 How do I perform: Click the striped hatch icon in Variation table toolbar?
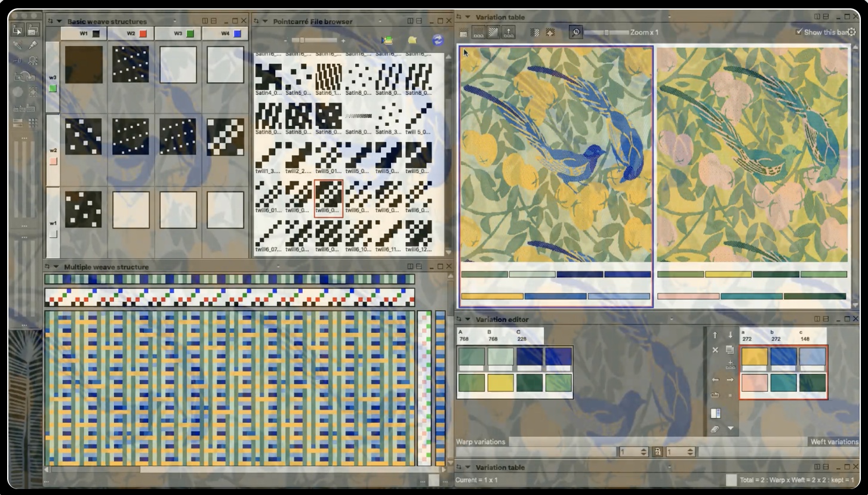[535, 33]
